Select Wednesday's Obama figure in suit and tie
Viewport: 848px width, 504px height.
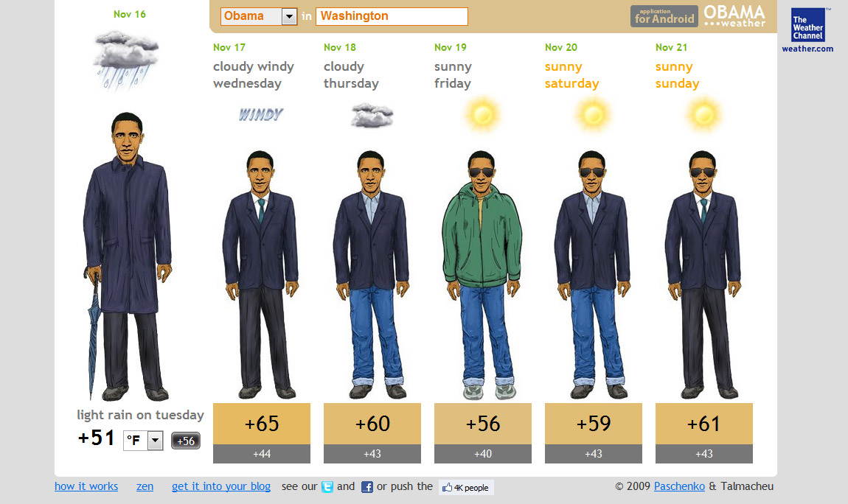(x=260, y=274)
